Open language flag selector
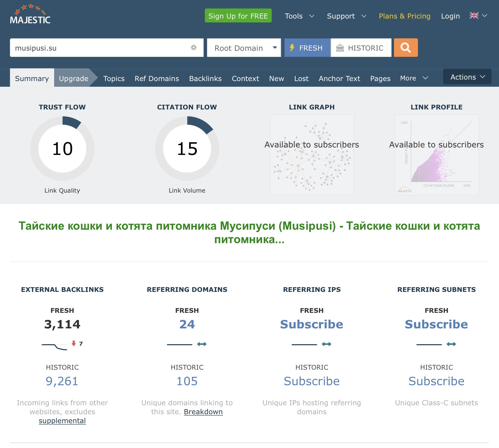Image resolution: width=499 pixels, height=448 pixels. click(x=478, y=16)
